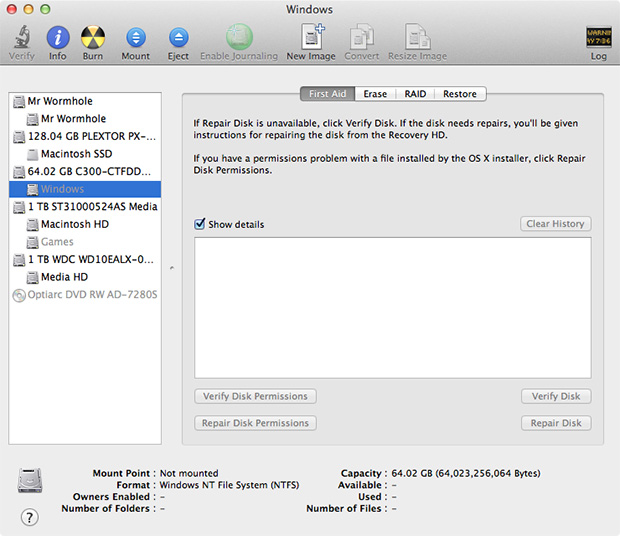Click inside the details log text area
Viewport: 620px width, 536px height.
point(393,308)
